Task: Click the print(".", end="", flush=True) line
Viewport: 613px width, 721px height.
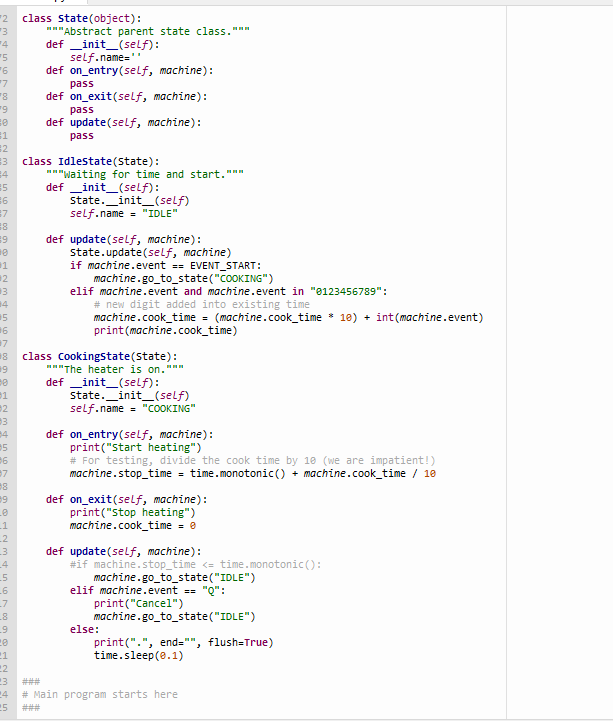Action: click(x=183, y=643)
